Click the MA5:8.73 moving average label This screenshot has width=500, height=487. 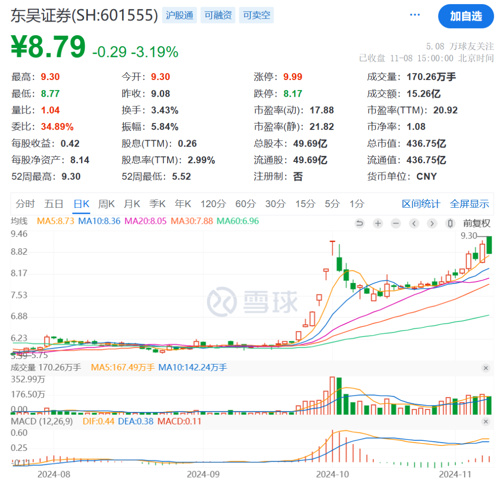55,221
